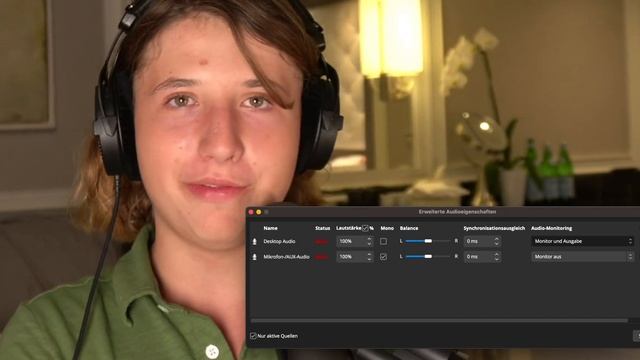Toggle the Lautstärke percent checkbox
The width and height of the screenshot is (640, 360).
[365, 228]
